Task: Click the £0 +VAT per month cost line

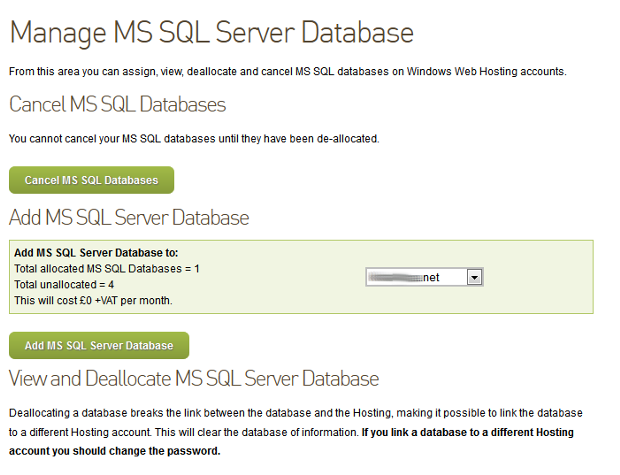Action: pyautogui.click(x=93, y=300)
